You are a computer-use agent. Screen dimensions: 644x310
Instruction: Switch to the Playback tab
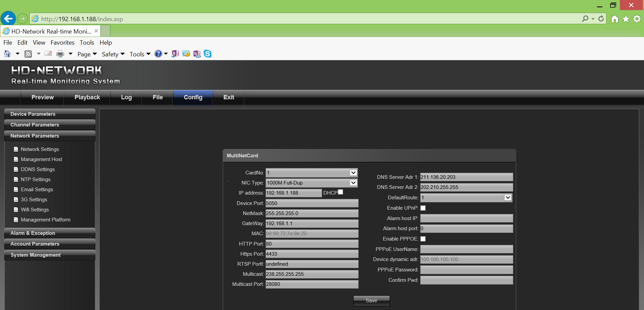87,97
